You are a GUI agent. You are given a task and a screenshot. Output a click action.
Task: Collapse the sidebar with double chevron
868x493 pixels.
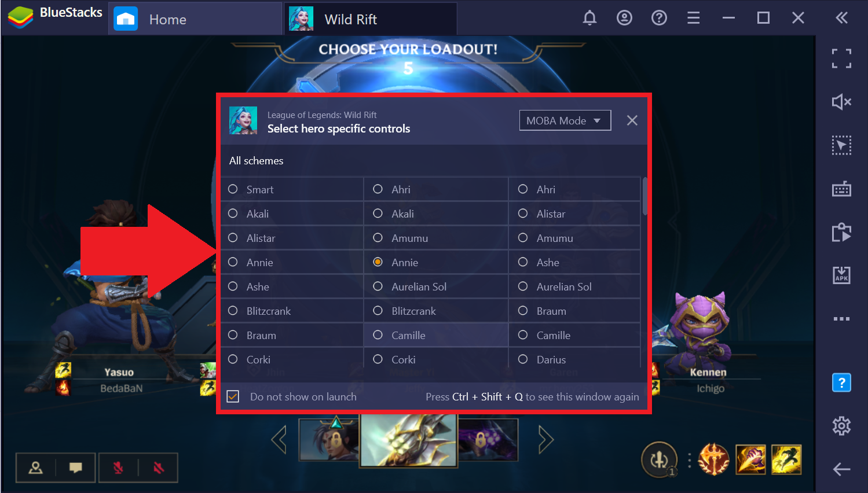point(841,18)
